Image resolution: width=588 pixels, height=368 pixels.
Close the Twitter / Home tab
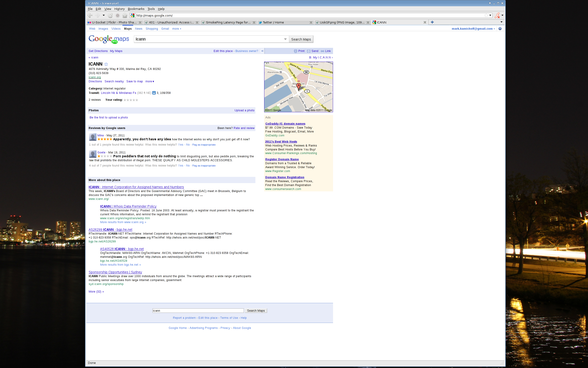point(311,22)
